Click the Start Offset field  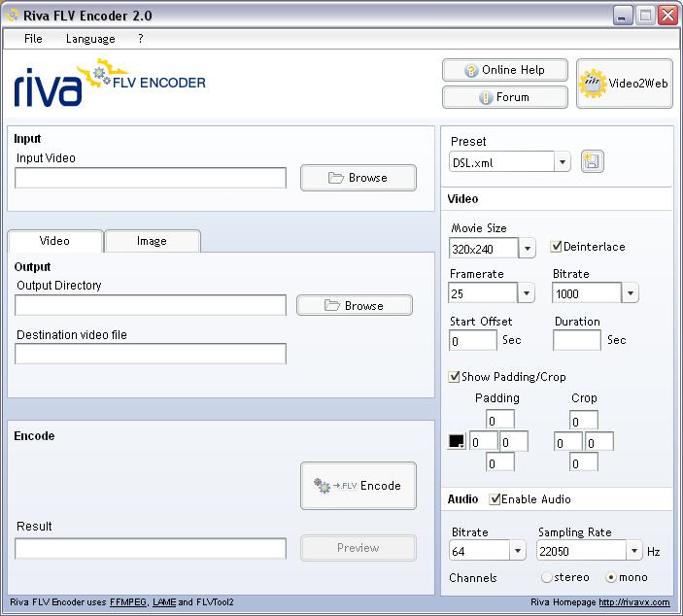pos(473,340)
